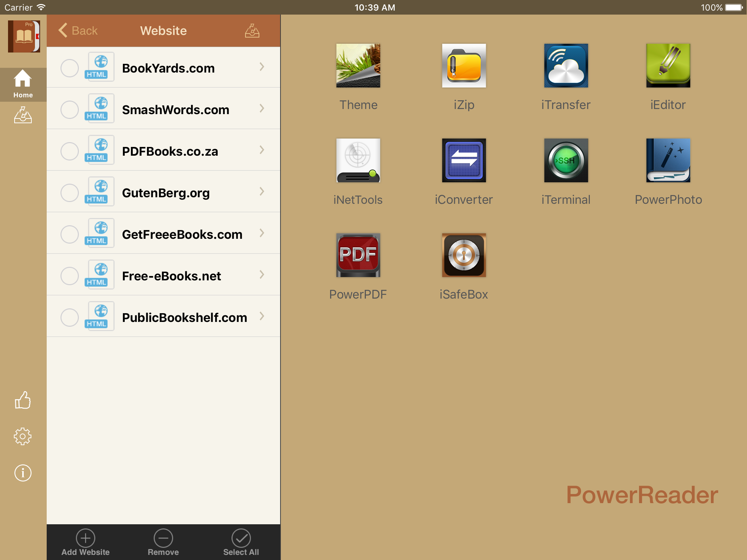Open the iSafeBox vault icon
747x560 pixels.
464,256
